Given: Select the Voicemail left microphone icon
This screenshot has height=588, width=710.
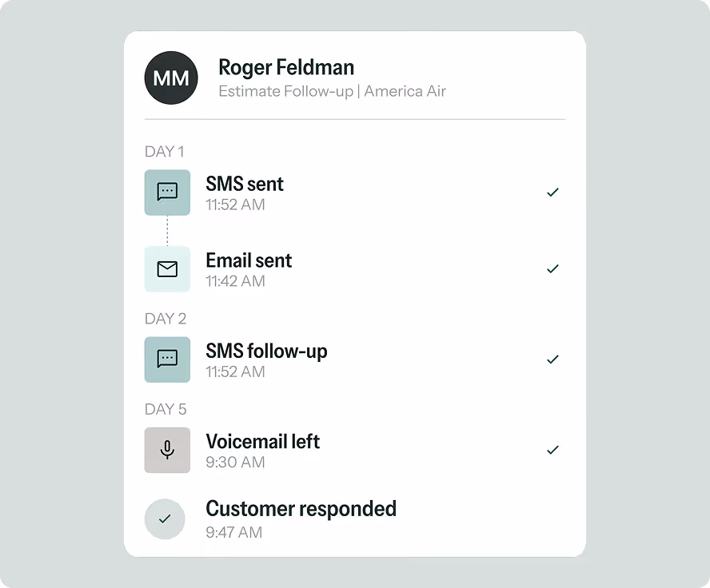Looking at the screenshot, I should (167, 450).
